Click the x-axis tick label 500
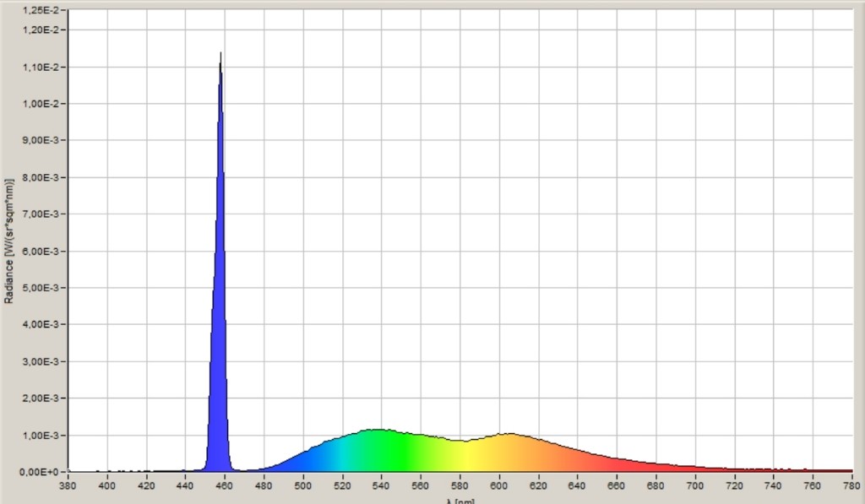The image size is (865, 504). (x=303, y=485)
